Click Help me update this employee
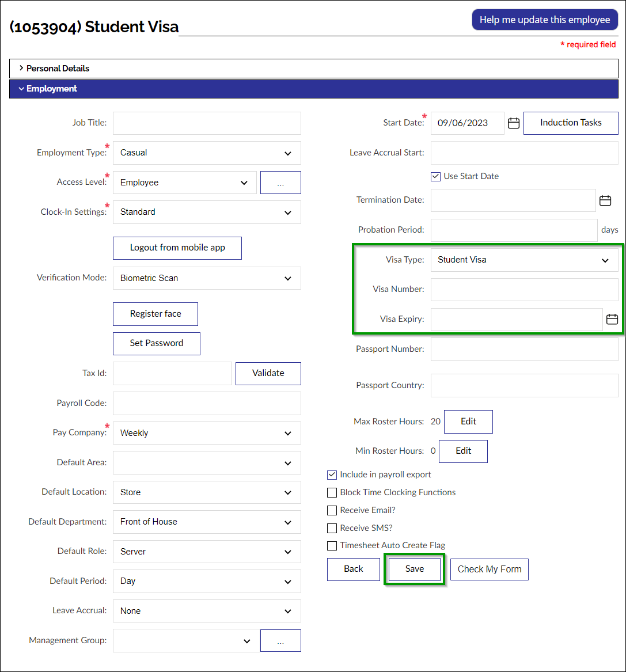This screenshot has height=672, width=626. pyautogui.click(x=544, y=19)
